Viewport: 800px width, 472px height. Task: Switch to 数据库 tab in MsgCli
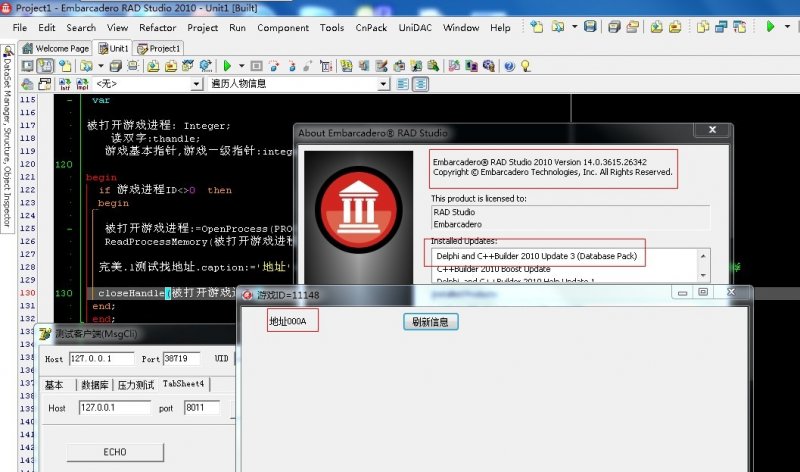(x=95, y=385)
